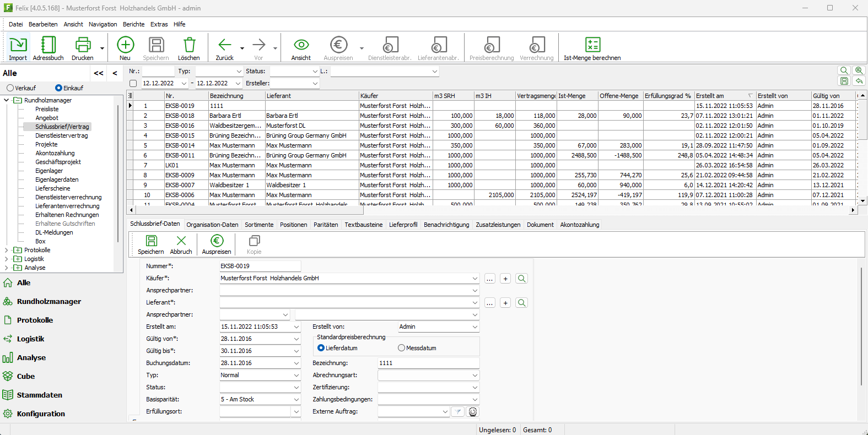This screenshot has height=435, width=868.
Task: Click the Ansicht eye icon
Action: coord(301,45)
